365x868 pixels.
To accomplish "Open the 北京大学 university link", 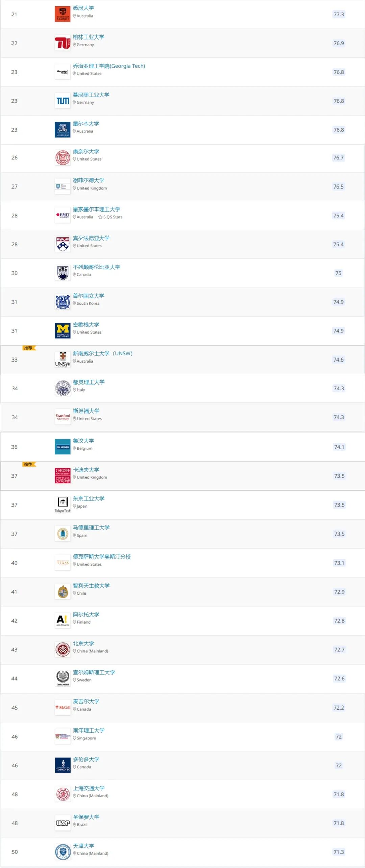I will pyautogui.click(x=83, y=643).
